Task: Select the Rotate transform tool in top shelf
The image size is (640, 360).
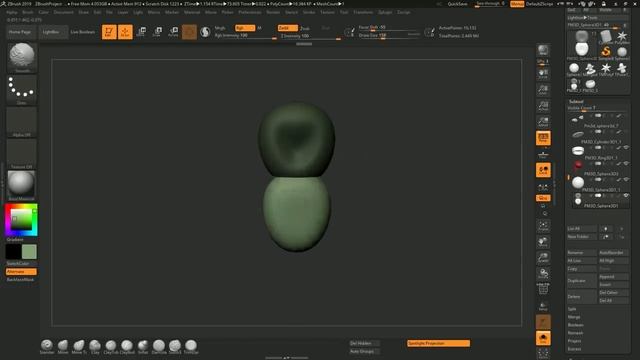Action: tap(173, 32)
